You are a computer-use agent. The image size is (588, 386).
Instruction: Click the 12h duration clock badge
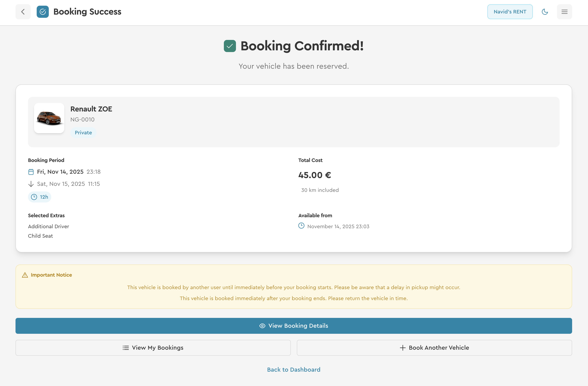40,197
